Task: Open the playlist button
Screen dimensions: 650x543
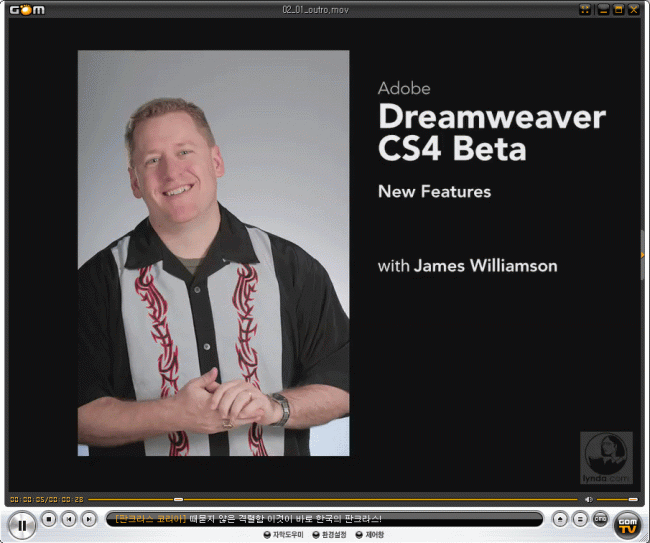Action: click(x=580, y=519)
